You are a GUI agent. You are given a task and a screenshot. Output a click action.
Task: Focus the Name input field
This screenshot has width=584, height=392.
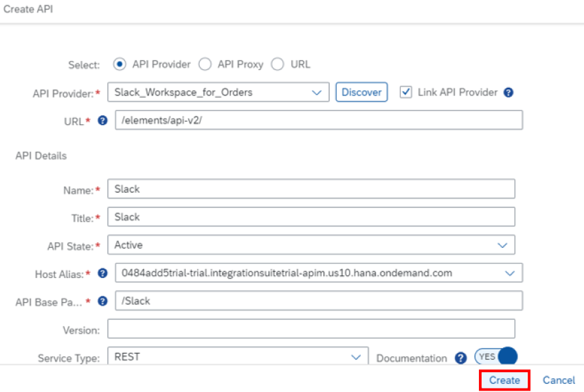coord(311,189)
